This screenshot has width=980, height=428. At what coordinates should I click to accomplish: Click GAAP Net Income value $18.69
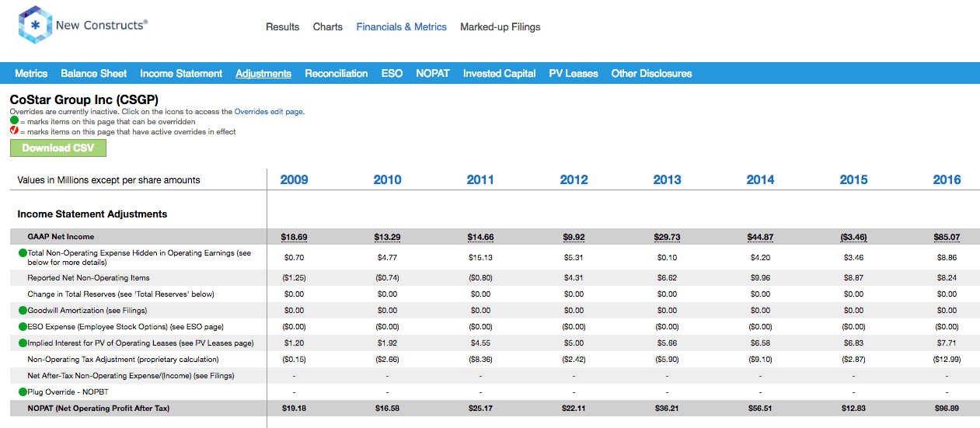point(294,237)
